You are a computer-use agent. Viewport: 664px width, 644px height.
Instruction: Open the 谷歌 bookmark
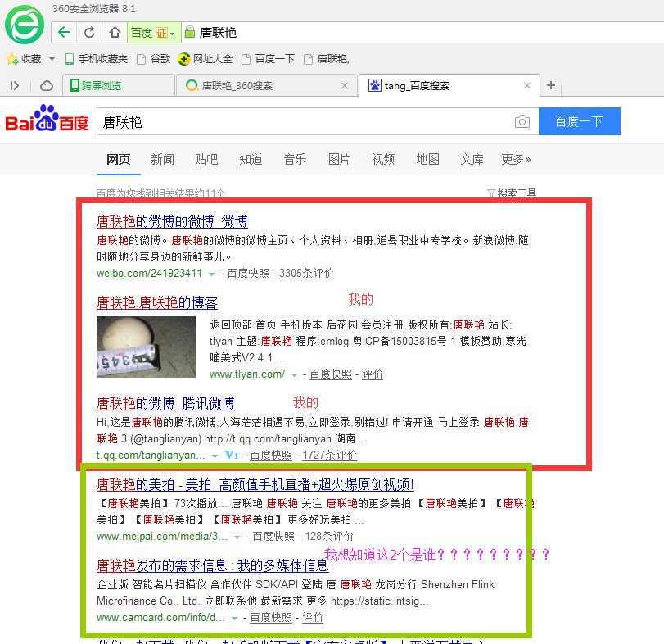tap(154, 59)
